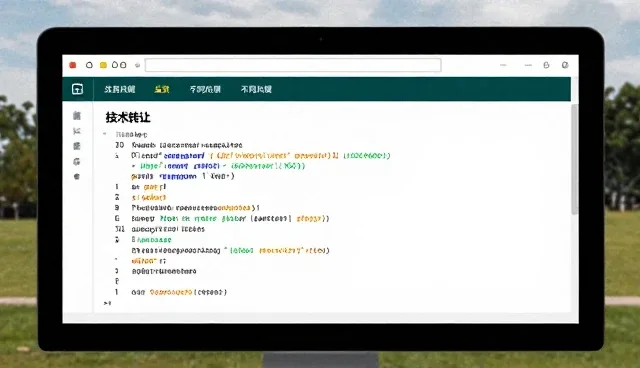The image size is (640, 368).
Task: Click the yellow square icon in the toolbar
Action: tap(103, 65)
